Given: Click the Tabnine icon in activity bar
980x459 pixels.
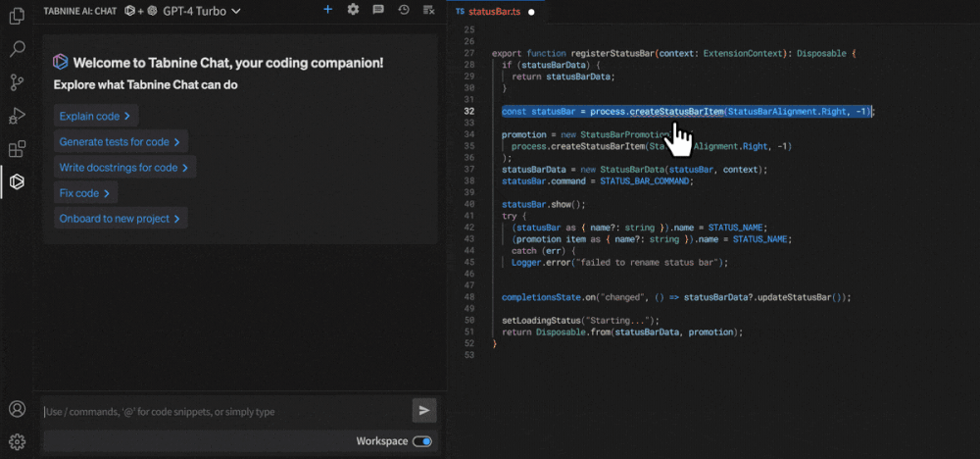Looking at the screenshot, I should pyautogui.click(x=17, y=181).
